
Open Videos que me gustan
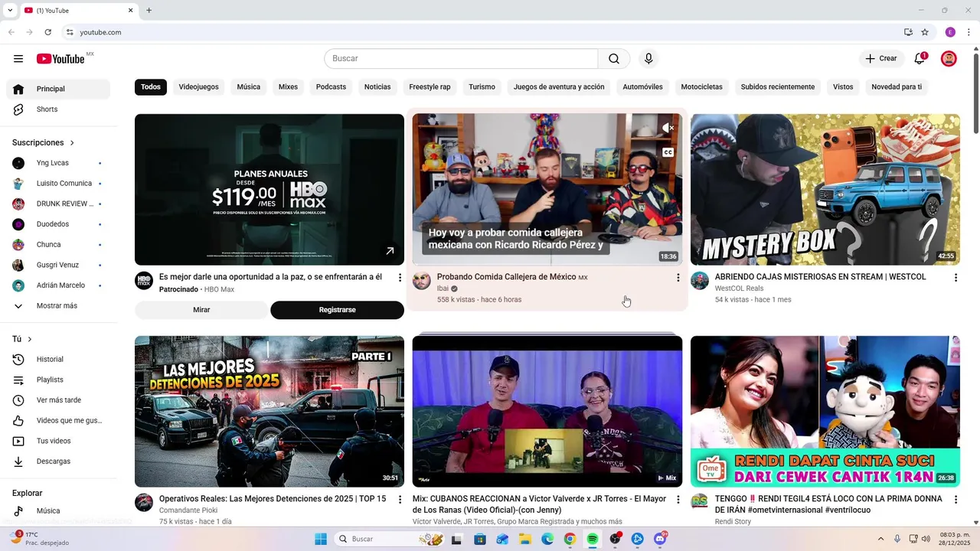point(58,420)
